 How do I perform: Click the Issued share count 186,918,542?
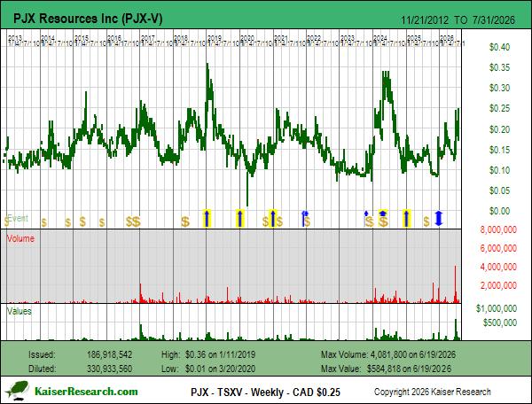coord(109,354)
